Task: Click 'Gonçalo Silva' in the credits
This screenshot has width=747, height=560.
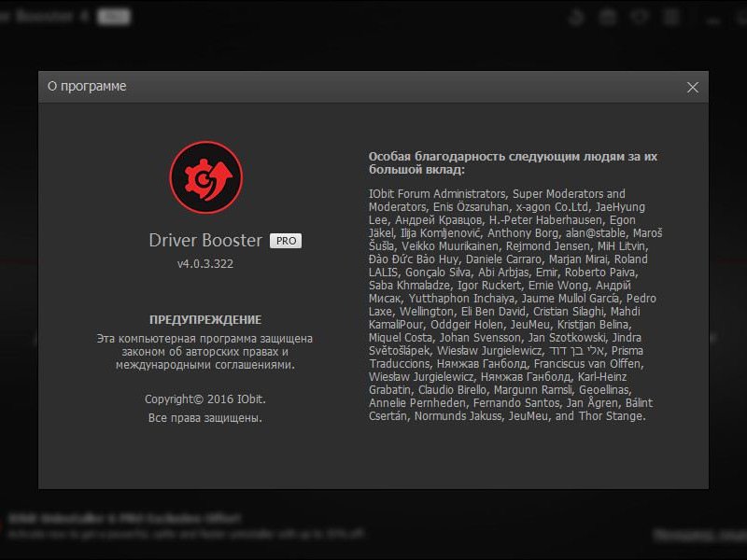Action: (x=438, y=273)
